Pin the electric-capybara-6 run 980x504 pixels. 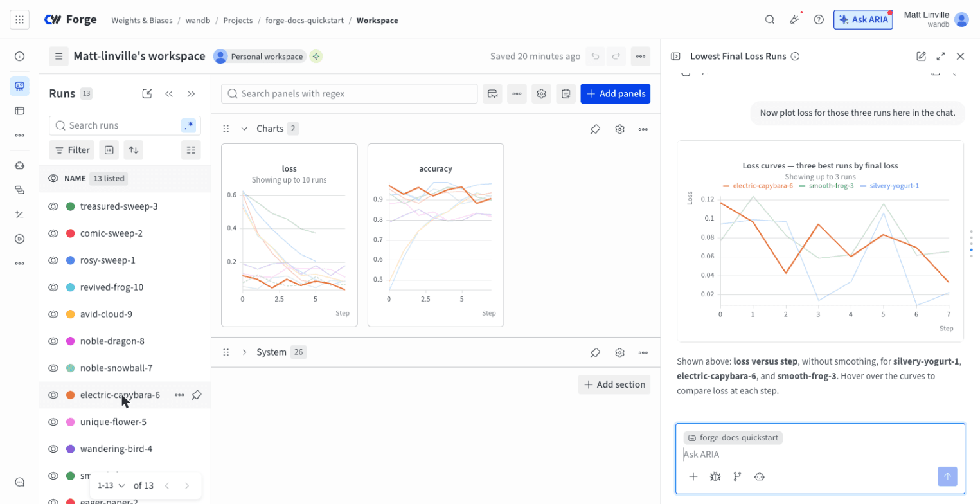[x=197, y=395]
